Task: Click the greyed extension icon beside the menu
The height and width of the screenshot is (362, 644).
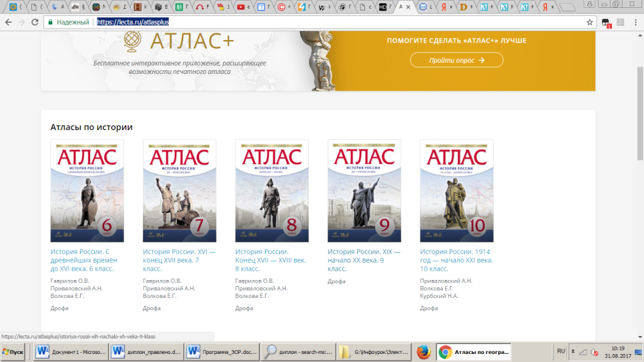Action: [621, 22]
